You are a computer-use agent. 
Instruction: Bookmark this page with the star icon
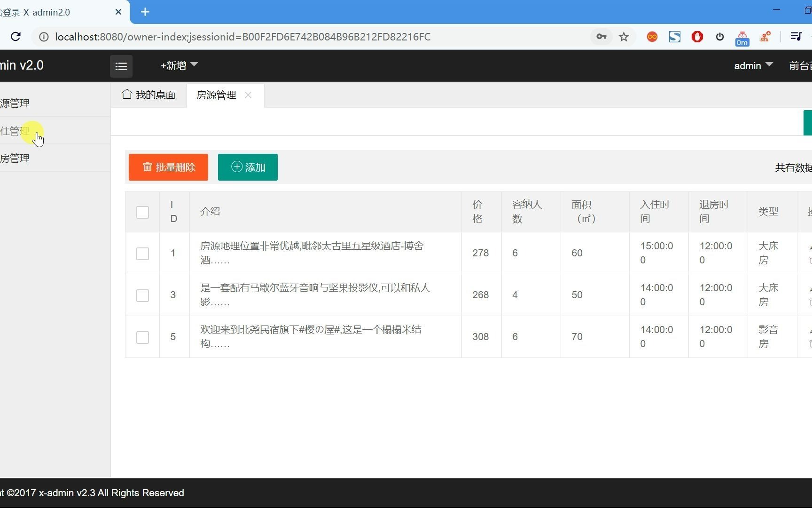(624, 37)
